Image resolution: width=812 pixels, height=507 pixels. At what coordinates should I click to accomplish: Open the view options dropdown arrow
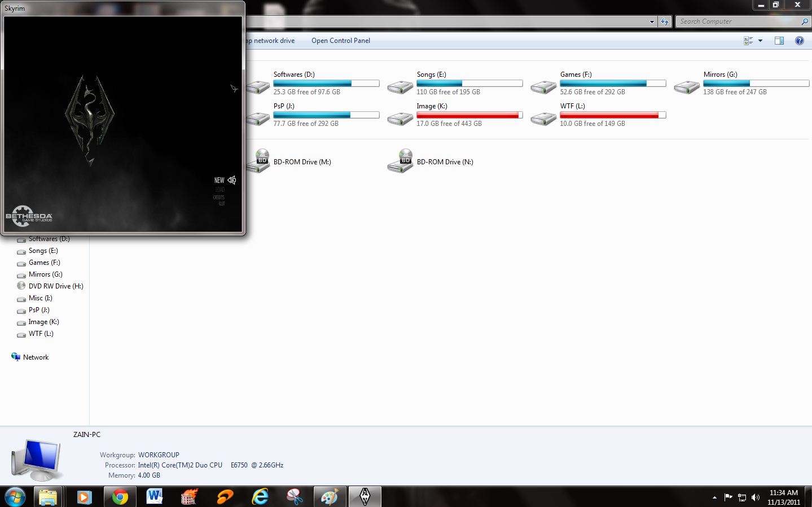[760, 41]
